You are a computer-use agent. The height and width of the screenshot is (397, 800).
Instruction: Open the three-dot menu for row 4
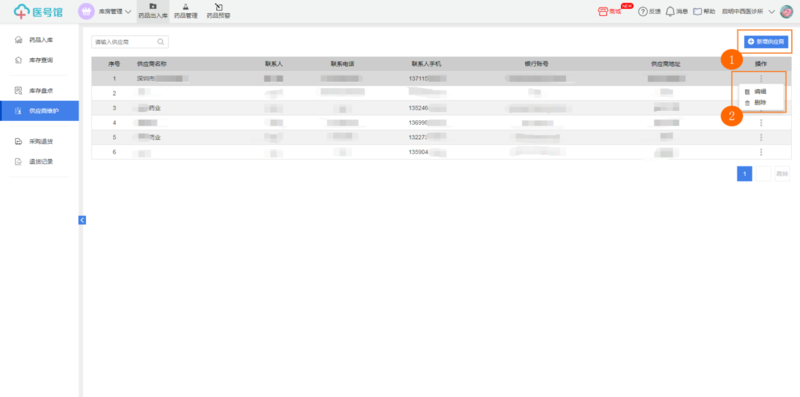coord(761,122)
